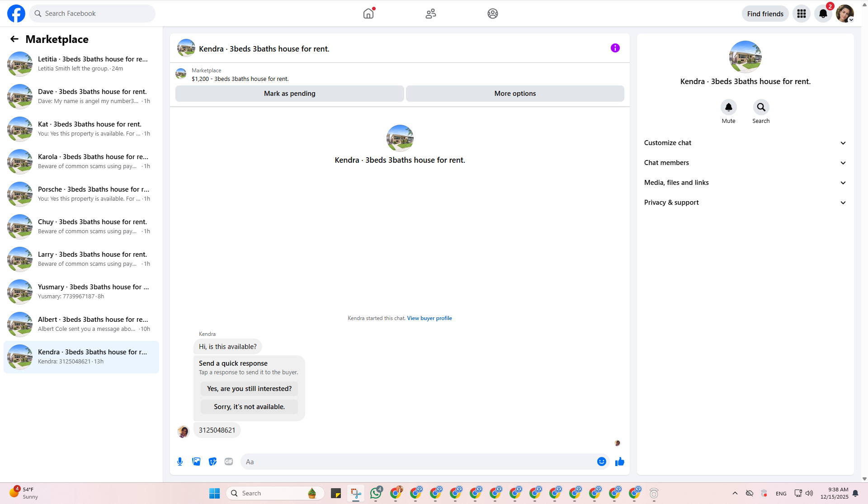Click the 3125048621 message bubble
Viewport: 868px width, 504px height.
tap(217, 430)
